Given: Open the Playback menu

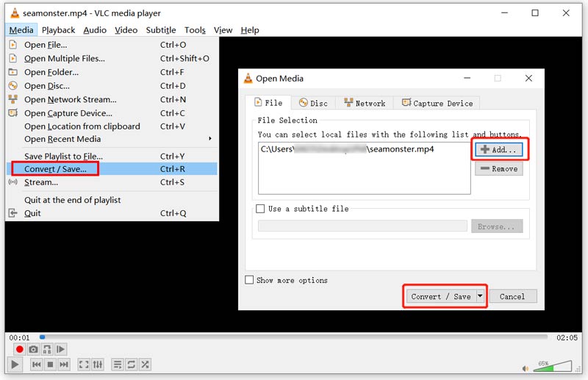Looking at the screenshot, I should pyautogui.click(x=59, y=30).
